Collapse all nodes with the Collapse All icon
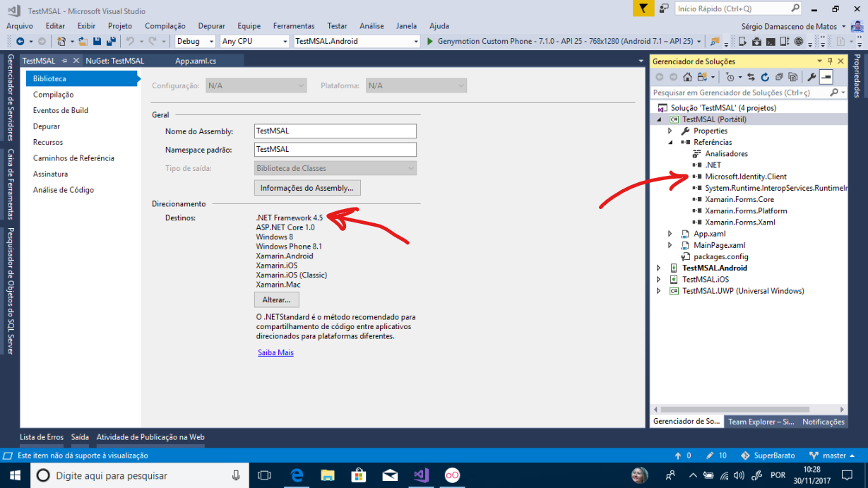 click(780, 76)
